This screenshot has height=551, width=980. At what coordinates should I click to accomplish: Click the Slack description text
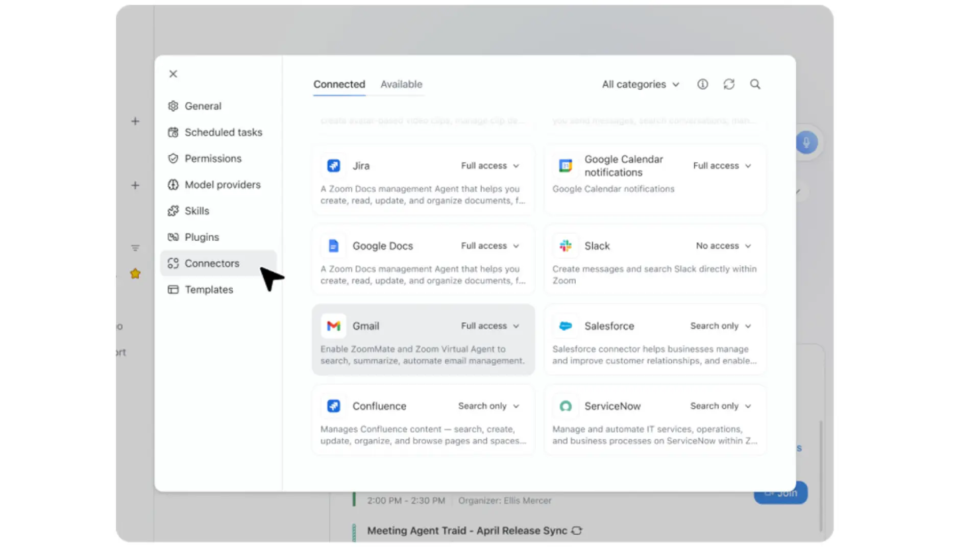654,275
